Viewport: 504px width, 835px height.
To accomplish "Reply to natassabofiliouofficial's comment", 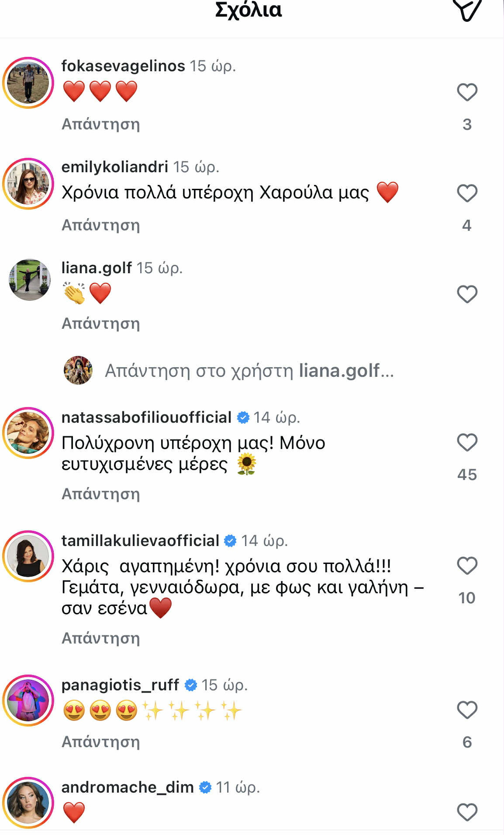I will coord(101,494).
